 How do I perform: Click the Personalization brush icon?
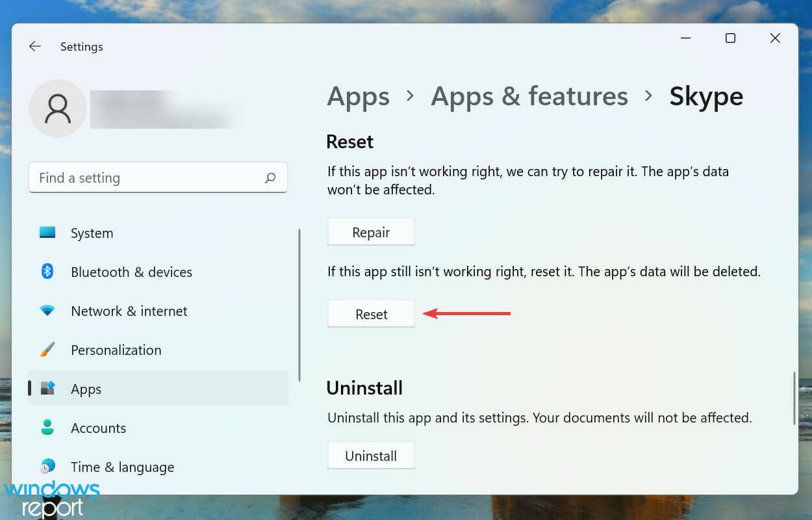pos(47,350)
